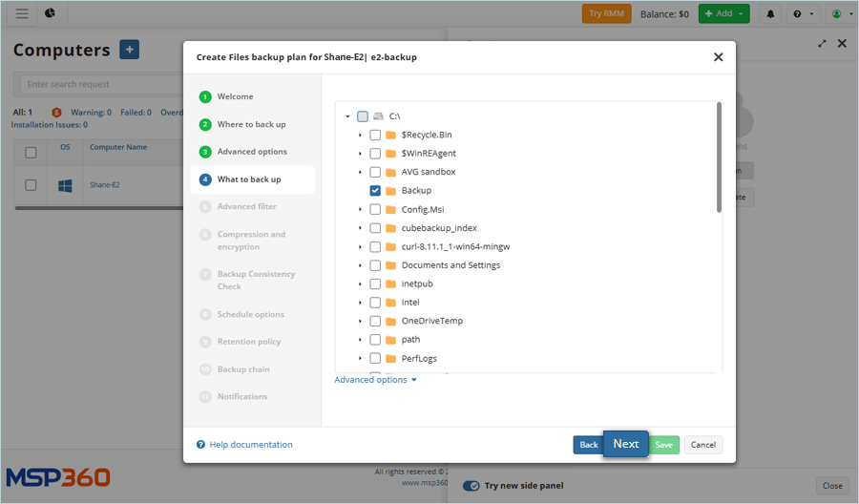Uncheck the Backup folder checkbox
This screenshot has height=504, width=859.
[375, 191]
